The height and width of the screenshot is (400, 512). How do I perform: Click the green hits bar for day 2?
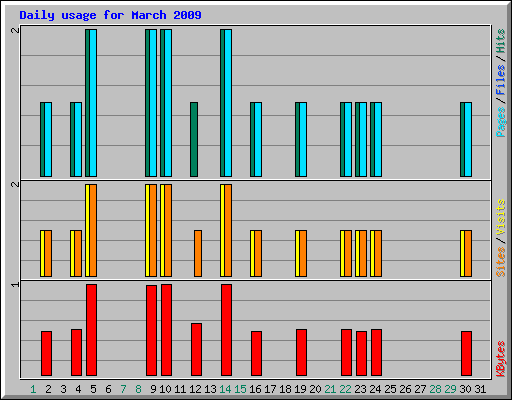pyautogui.click(x=42, y=139)
